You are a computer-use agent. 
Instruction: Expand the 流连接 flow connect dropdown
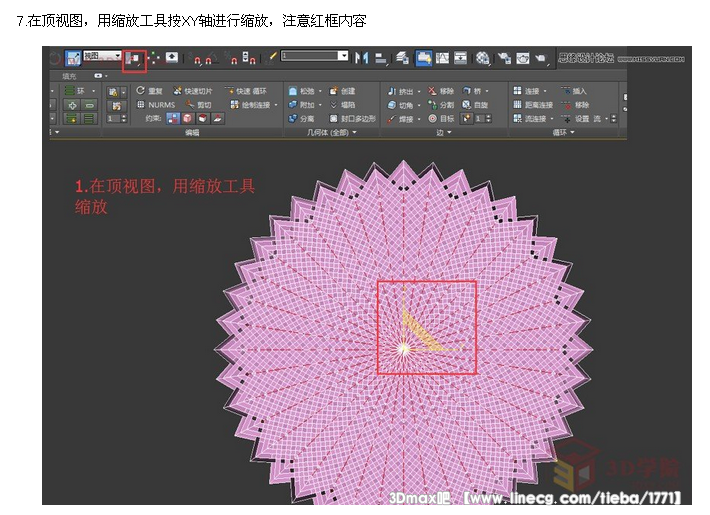(x=552, y=119)
